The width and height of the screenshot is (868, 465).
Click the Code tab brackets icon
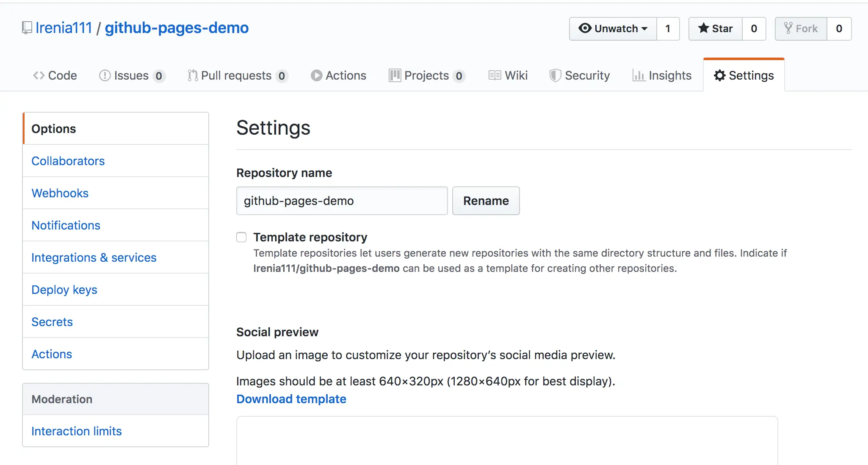click(39, 75)
